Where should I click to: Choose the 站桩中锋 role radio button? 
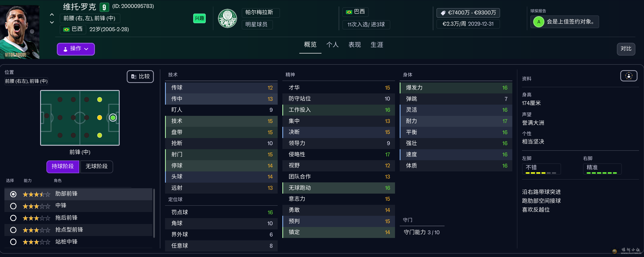(13, 242)
